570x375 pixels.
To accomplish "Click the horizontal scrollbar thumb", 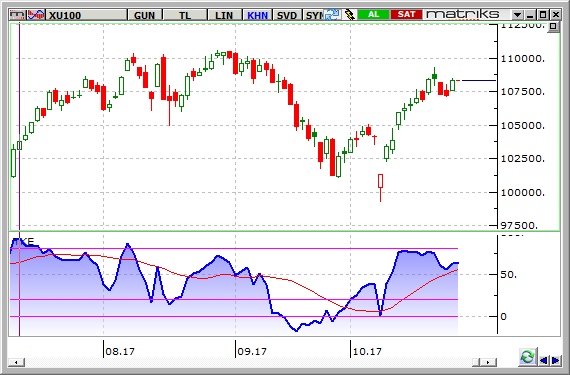I will pos(476,362).
